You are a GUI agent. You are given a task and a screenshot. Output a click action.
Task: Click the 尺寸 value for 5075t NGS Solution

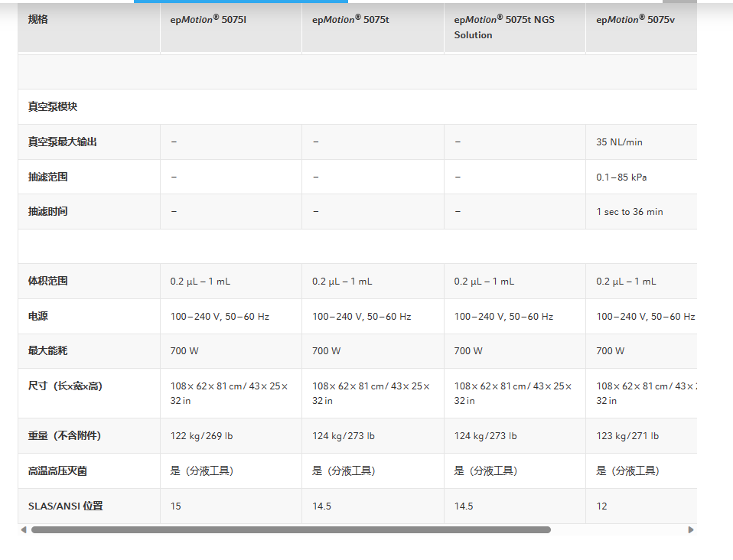click(513, 393)
